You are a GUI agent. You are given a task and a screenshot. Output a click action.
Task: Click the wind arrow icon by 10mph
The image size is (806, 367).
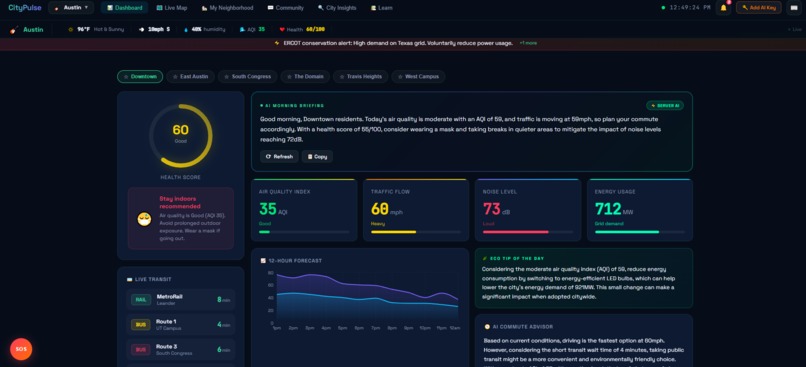pyautogui.click(x=141, y=30)
